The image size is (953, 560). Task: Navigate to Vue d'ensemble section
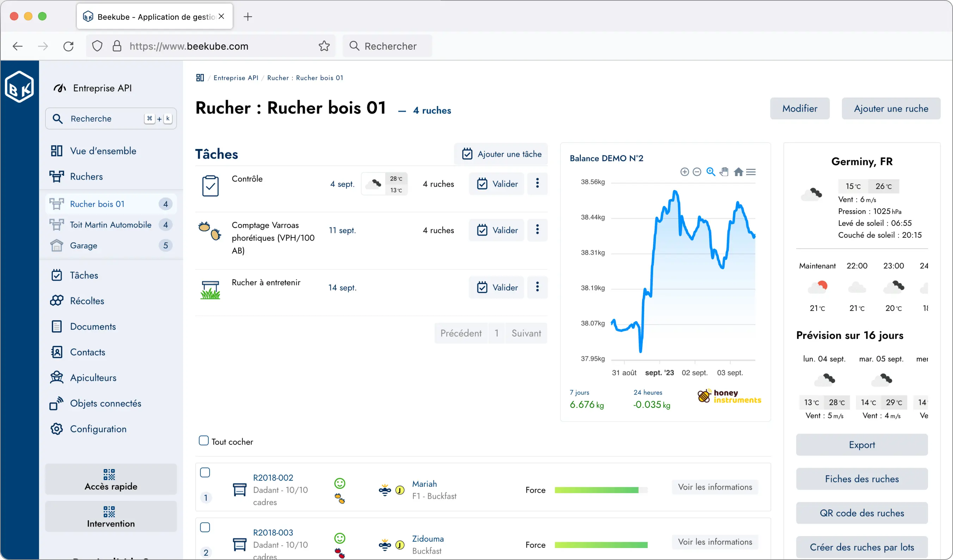point(103,151)
